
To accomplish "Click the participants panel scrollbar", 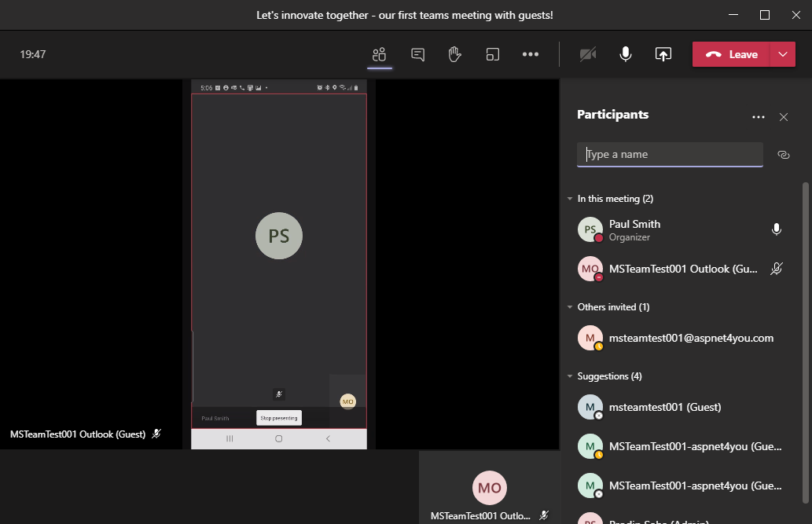I will pyautogui.click(x=805, y=342).
